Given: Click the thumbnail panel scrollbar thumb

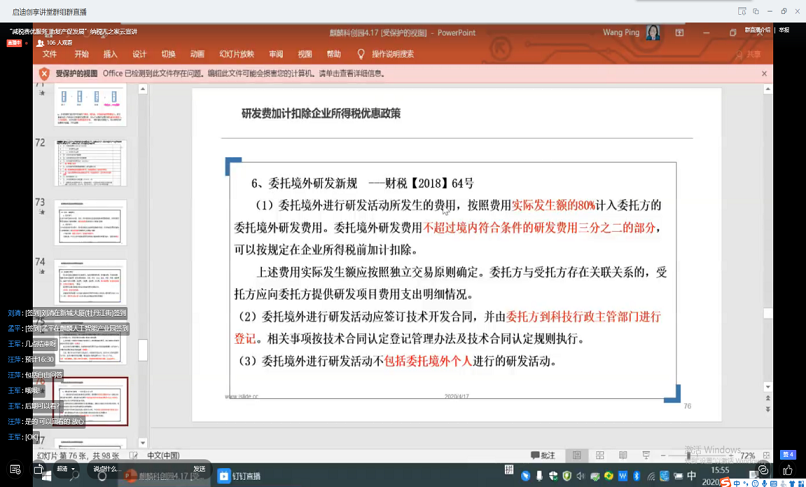Looking at the screenshot, I should (x=143, y=350).
